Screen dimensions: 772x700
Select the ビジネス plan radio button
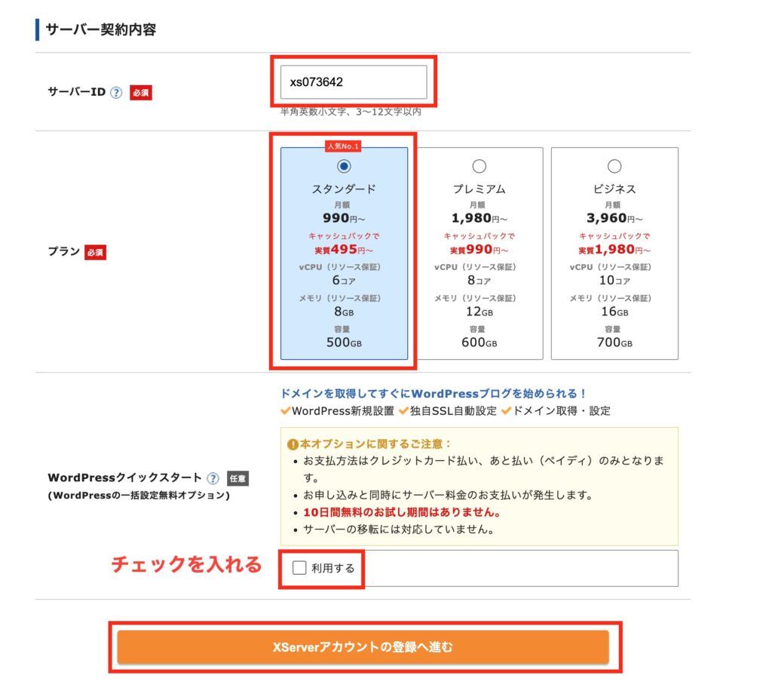coord(614,166)
